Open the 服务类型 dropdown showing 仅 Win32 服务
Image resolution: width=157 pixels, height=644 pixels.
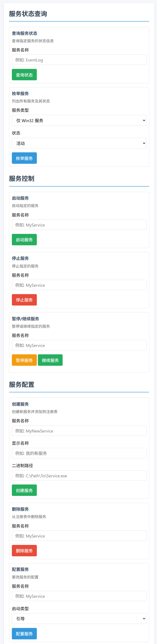click(79, 120)
